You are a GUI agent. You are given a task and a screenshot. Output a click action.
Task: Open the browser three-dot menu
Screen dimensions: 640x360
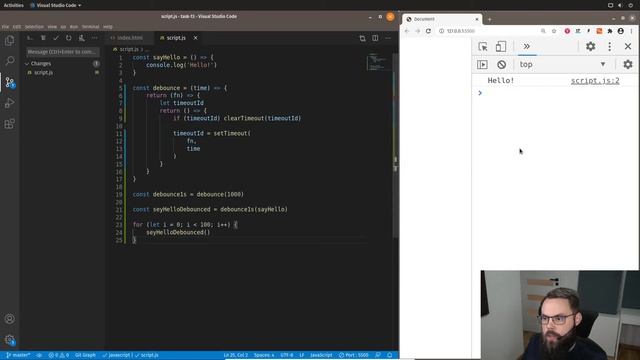[x=631, y=31]
